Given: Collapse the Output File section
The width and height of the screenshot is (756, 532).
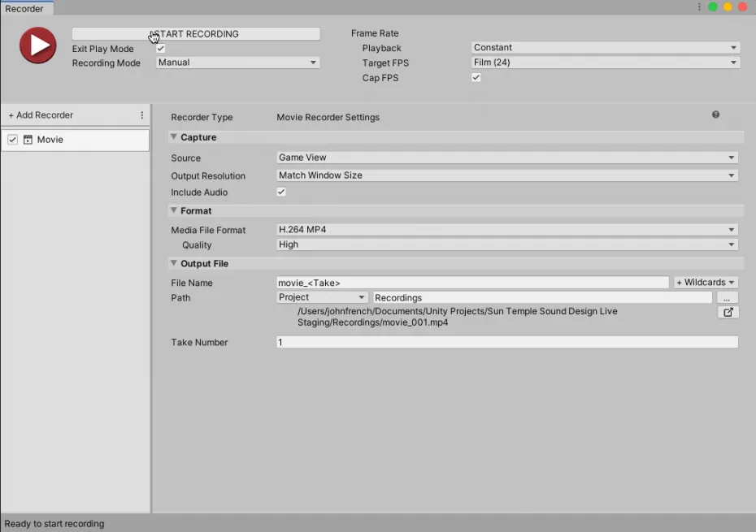Looking at the screenshot, I should click(x=173, y=262).
